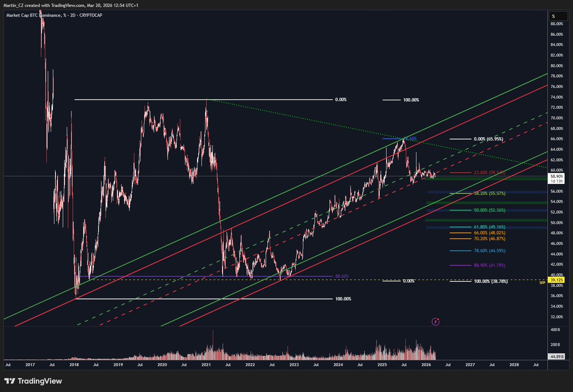The image size is (573, 392).
Task: Select the 78.60% (44.59%) Fibonacci label
Action: pos(490,251)
